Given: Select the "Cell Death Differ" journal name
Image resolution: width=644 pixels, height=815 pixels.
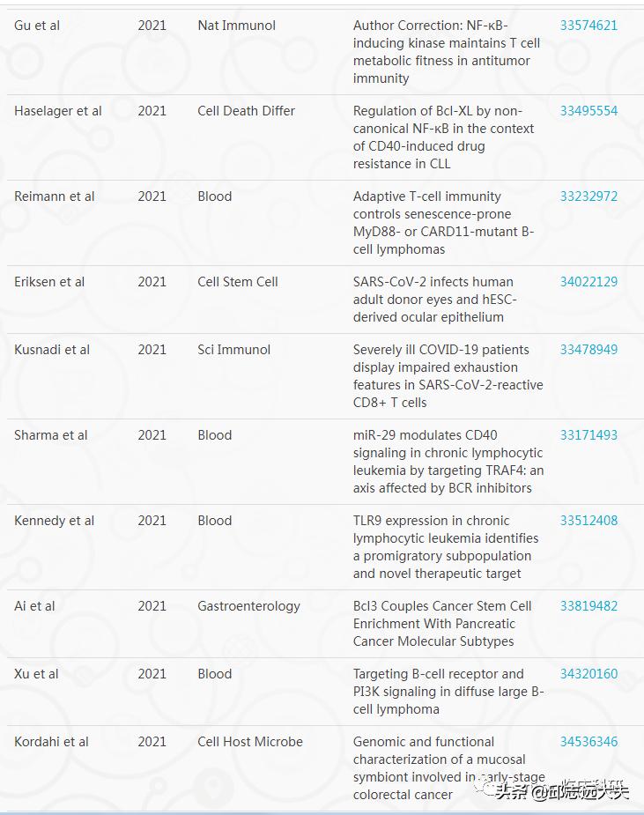Looking at the screenshot, I should coord(247,111).
